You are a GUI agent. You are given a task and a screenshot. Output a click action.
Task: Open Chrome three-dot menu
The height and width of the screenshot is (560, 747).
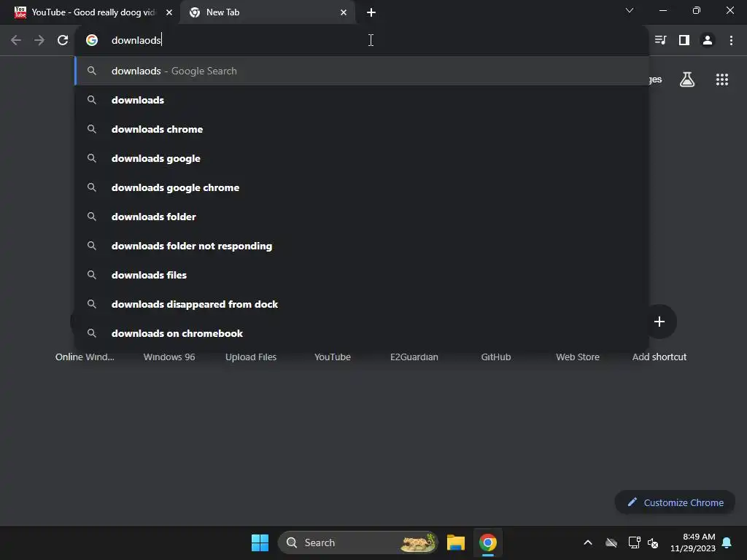click(x=731, y=41)
